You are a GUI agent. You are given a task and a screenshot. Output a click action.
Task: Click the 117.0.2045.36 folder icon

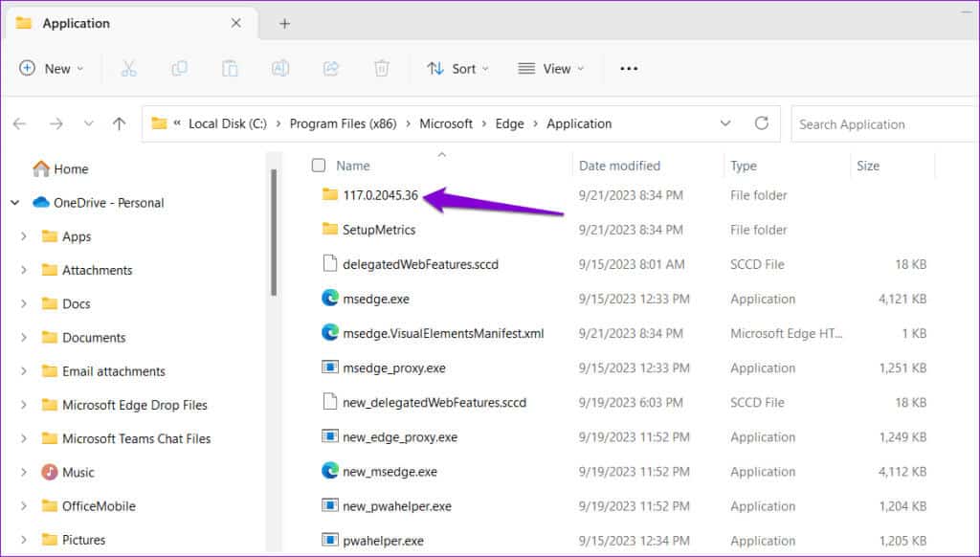[x=330, y=194]
